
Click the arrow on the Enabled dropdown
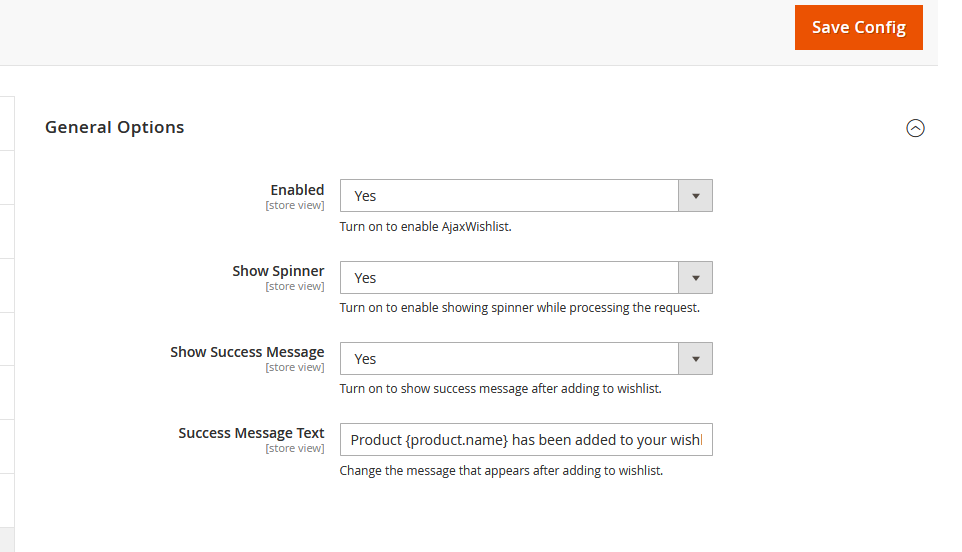coord(696,196)
